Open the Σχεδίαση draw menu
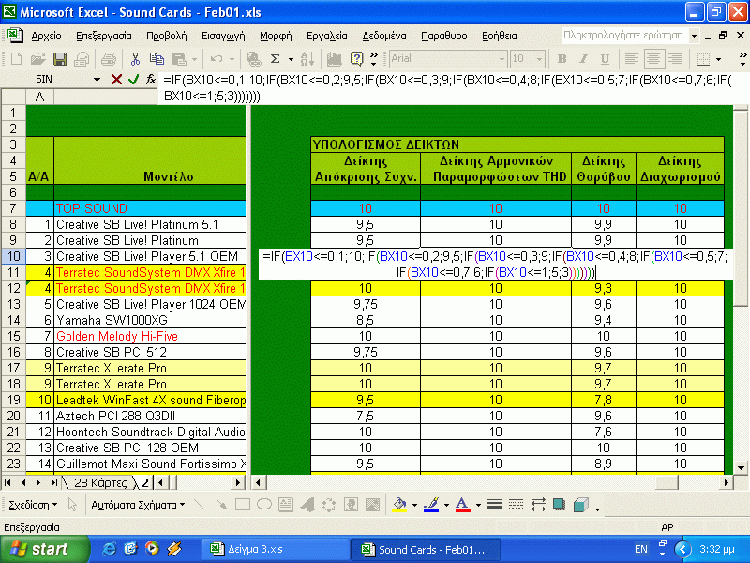The height and width of the screenshot is (563, 750). 33,505
